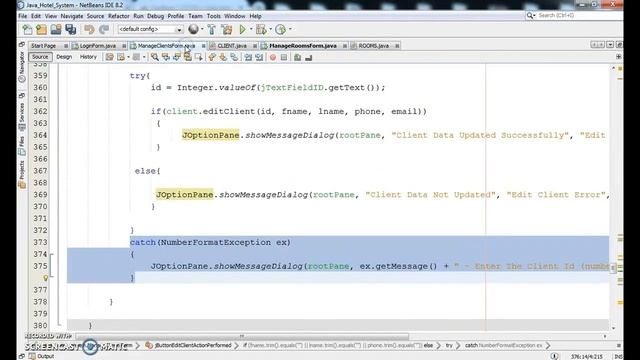Click the Open Project toolbar icon
Viewport: 640px width, 360px height.
pyautogui.click(x=56, y=29)
